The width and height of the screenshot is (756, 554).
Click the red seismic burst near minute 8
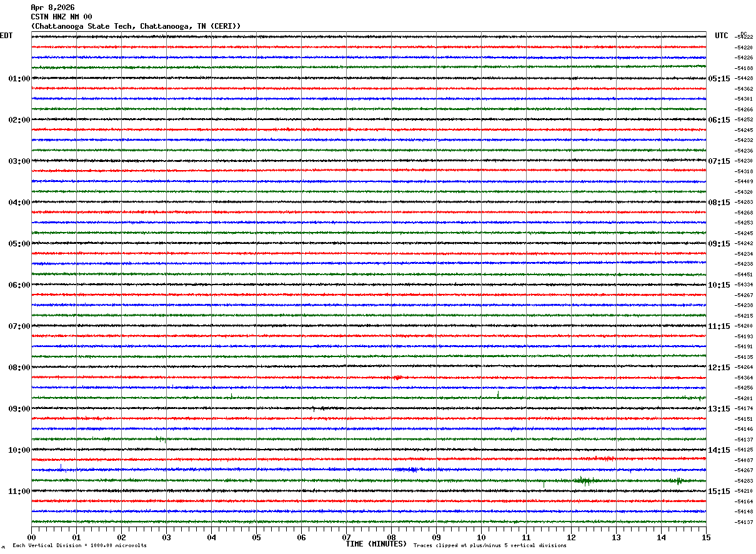(x=397, y=377)
